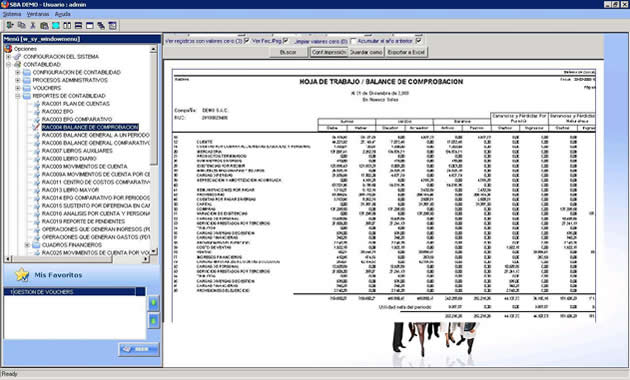Viewport: 630px width, 380px height.
Task: Click the copy toolbar icon
Action: click(22, 25)
